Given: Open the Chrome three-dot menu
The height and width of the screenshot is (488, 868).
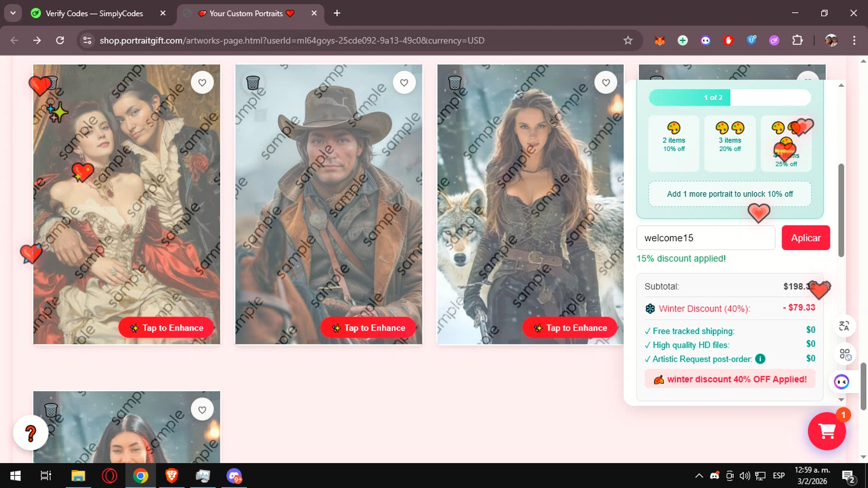Looking at the screenshot, I should click(854, 41).
